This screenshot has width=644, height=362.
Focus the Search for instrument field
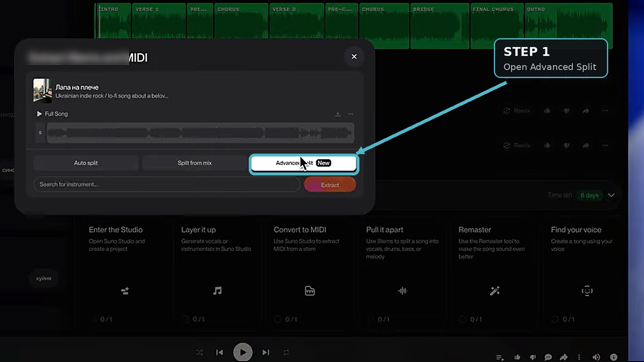pos(167,184)
